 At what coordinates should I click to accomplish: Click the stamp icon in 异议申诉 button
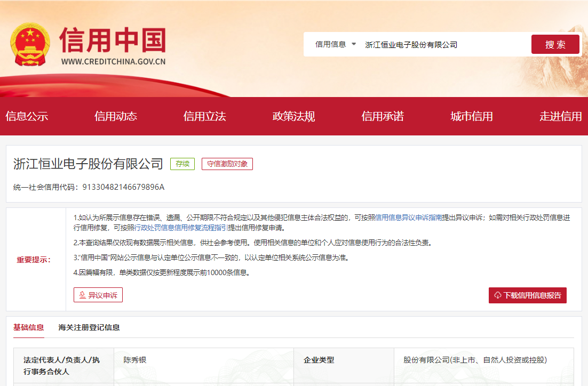[83, 295]
